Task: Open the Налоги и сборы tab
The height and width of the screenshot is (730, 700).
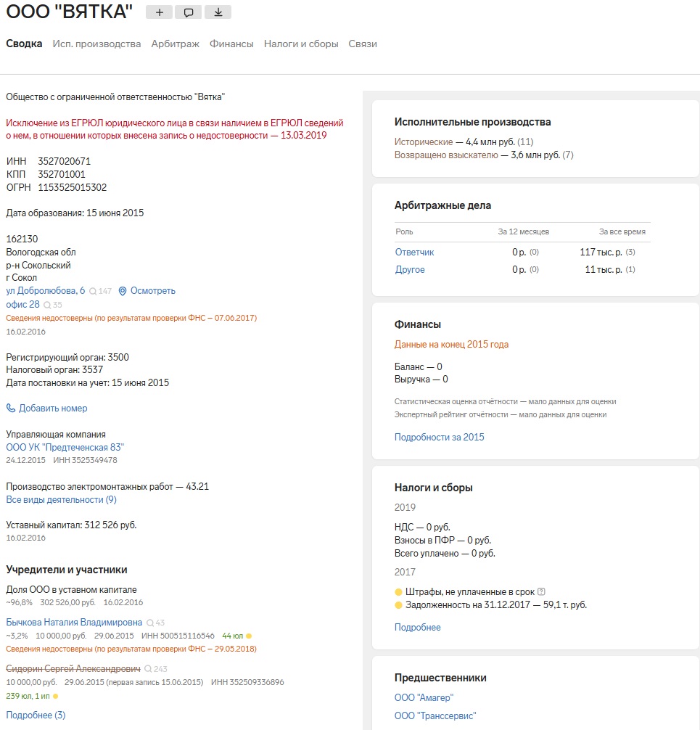Action: click(x=301, y=44)
